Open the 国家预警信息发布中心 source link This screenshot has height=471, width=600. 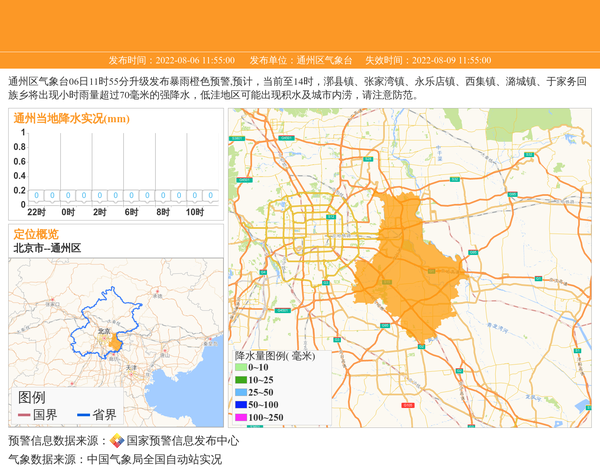coord(182,441)
